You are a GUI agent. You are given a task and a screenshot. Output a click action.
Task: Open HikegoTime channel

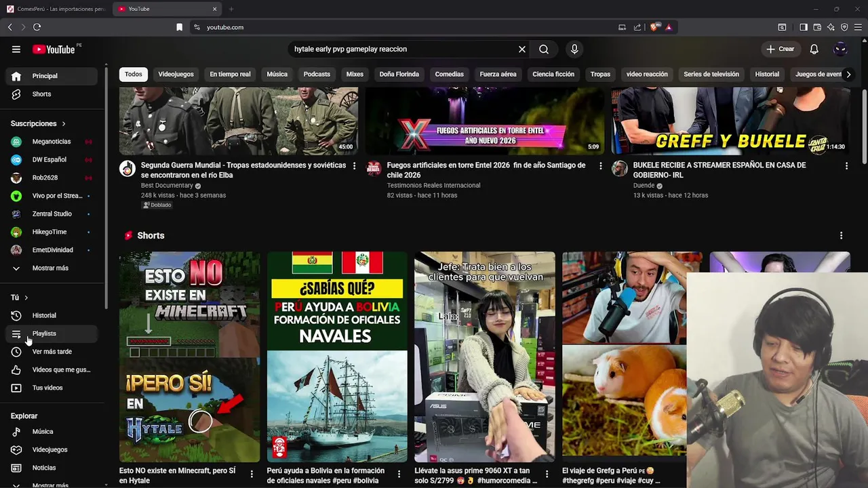coord(52,232)
